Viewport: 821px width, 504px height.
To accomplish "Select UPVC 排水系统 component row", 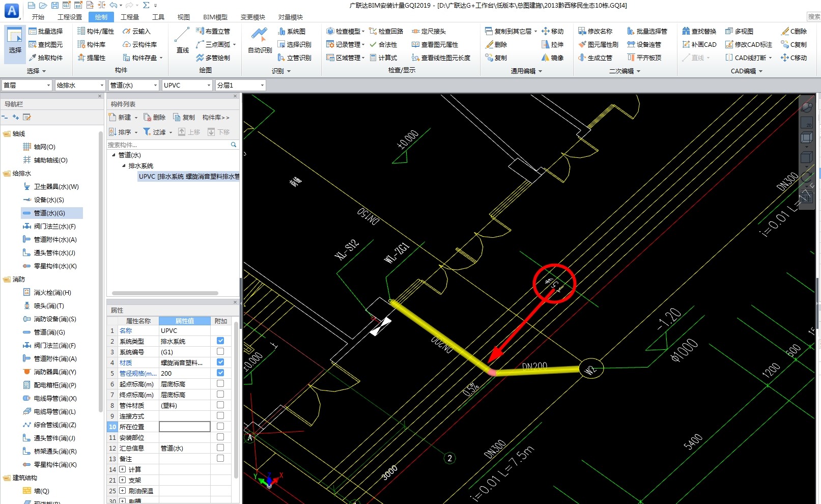I will point(189,176).
